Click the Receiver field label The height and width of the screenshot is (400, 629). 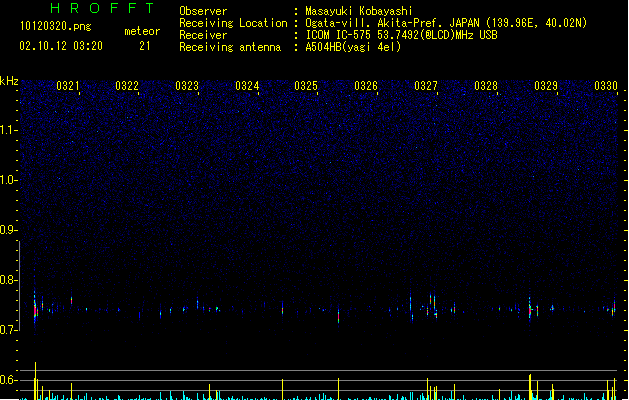pyautogui.click(x=203, y=35)
